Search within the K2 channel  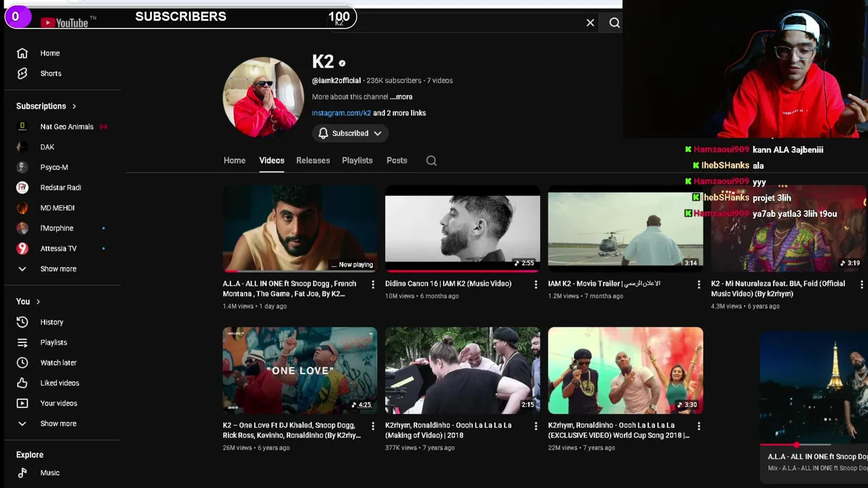(431, 161)
